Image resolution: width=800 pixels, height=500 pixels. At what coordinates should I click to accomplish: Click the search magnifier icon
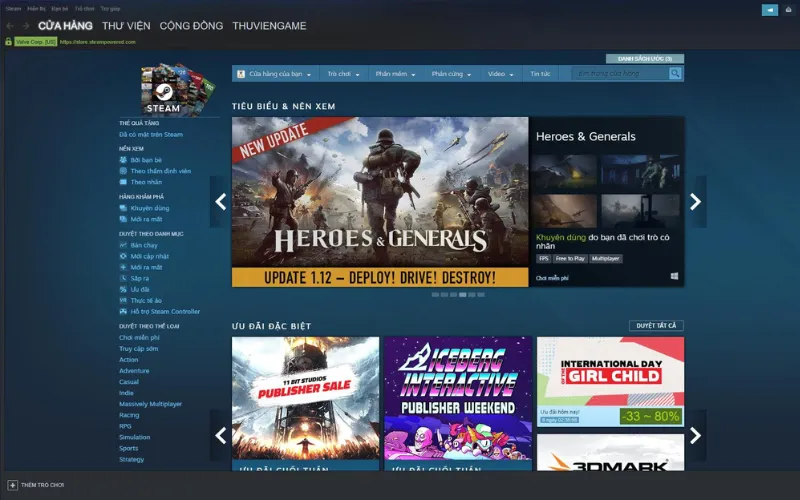click(x=675, y=73)
